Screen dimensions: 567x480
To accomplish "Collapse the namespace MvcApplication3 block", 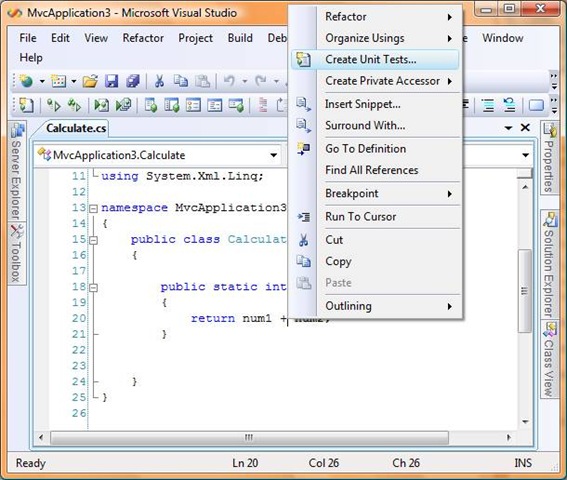I will pos(93,208).
